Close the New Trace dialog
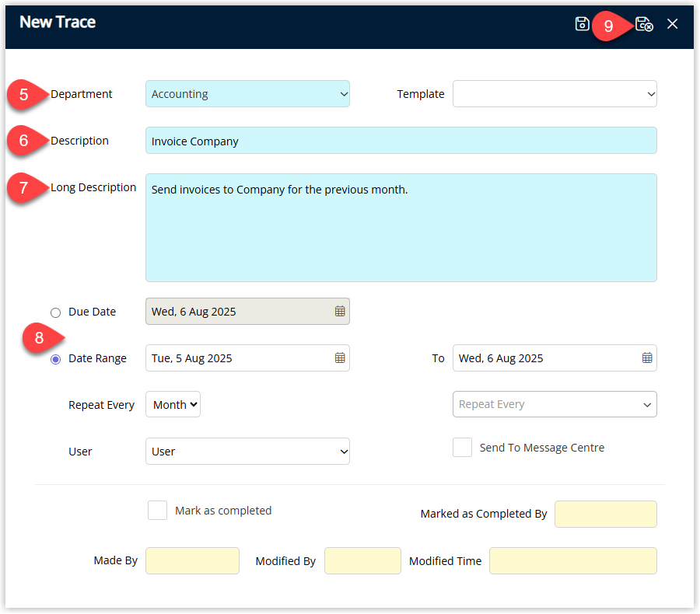 672,23
